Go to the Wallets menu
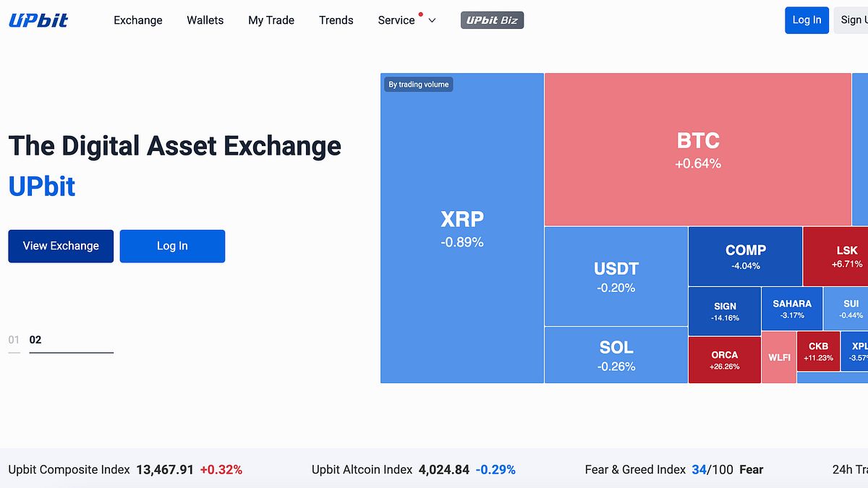 (x=205, y=20)
